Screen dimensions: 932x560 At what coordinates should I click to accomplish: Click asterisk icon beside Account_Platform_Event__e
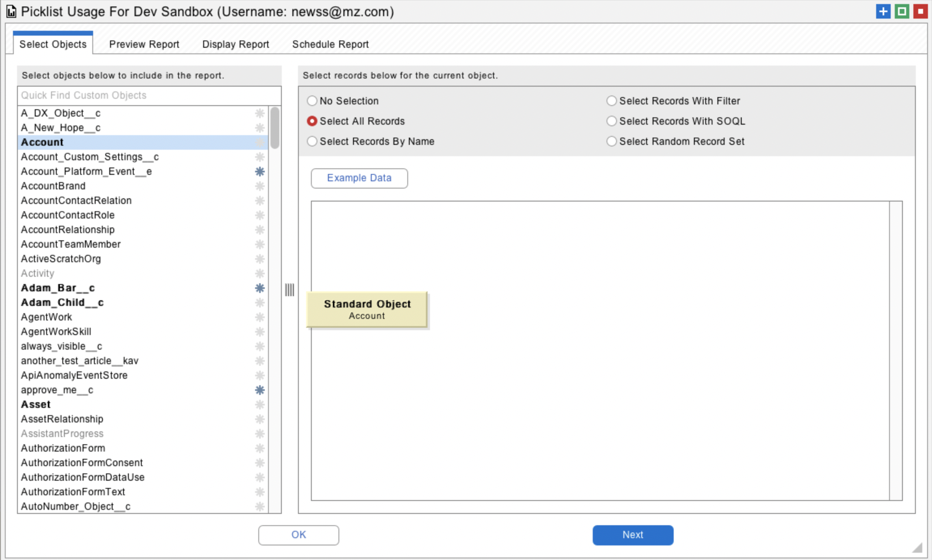coord(260,172)
